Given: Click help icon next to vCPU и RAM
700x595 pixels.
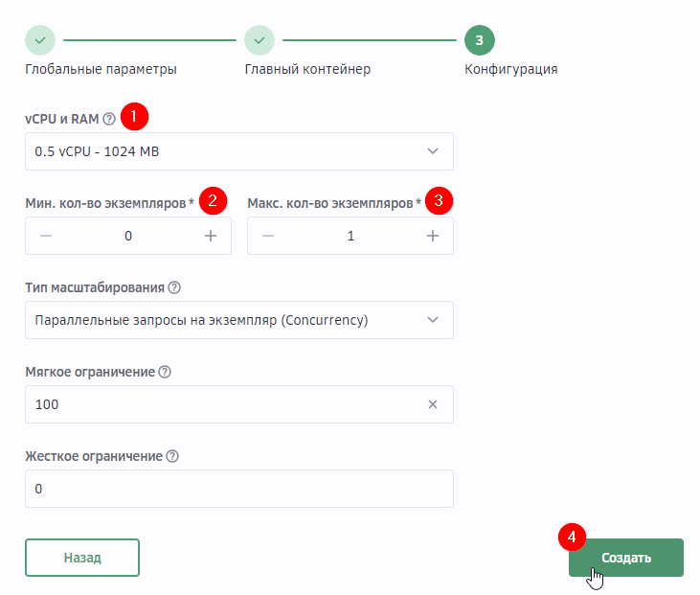Looking at the screenshot, I should coord(109,120).
